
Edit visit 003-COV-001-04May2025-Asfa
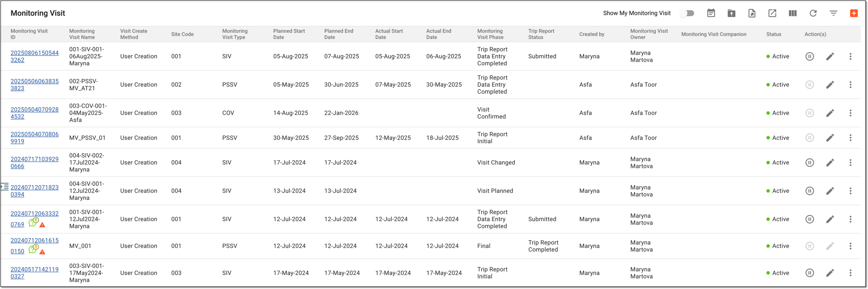[830, 113]
